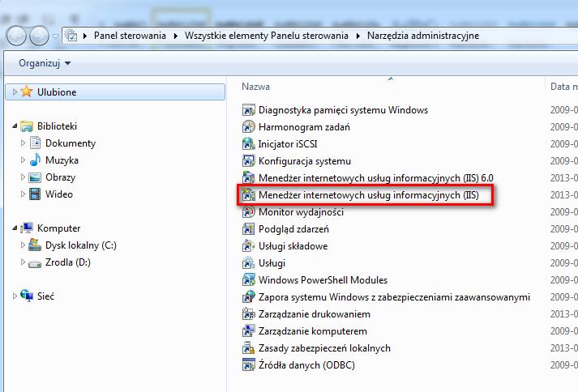Click the Źródła danych (ODBC) icon
The width and height of the screenshot is (578, 392).
[x=248, y=364]
